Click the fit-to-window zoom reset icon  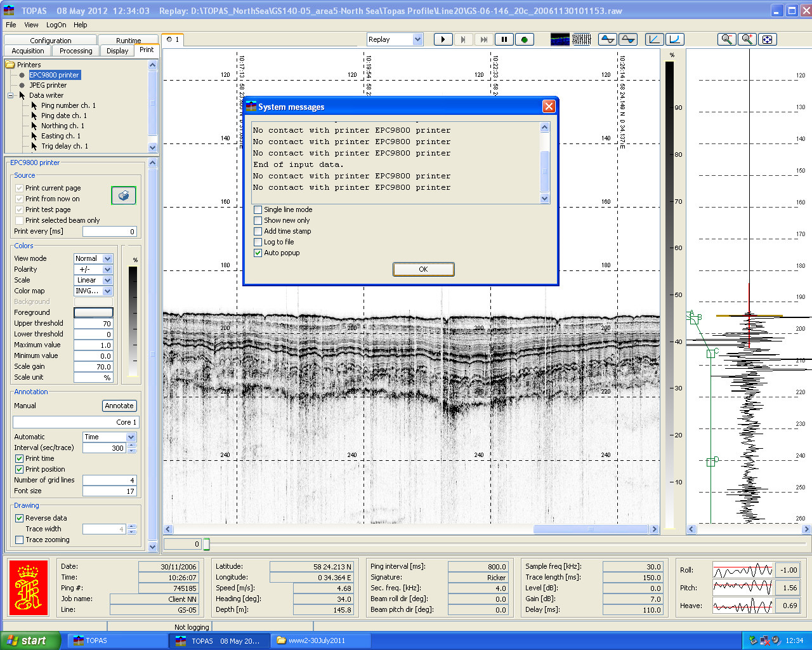click(767, 39)
